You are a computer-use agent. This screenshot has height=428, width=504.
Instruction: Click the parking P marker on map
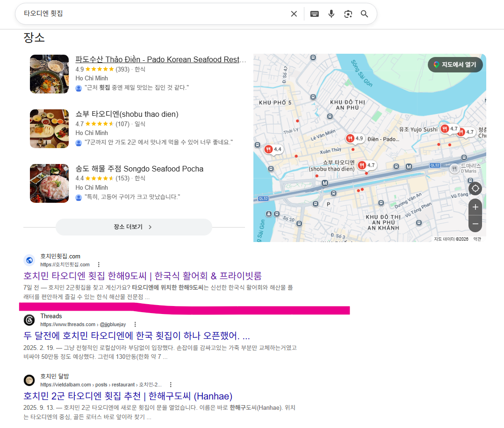point(328,204)
